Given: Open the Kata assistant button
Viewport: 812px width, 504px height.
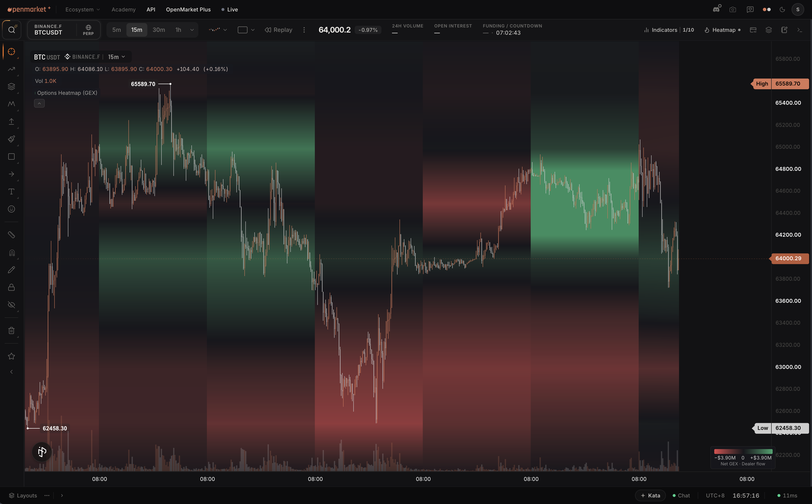Looking at the screenshot, I should tap(650, 495).
